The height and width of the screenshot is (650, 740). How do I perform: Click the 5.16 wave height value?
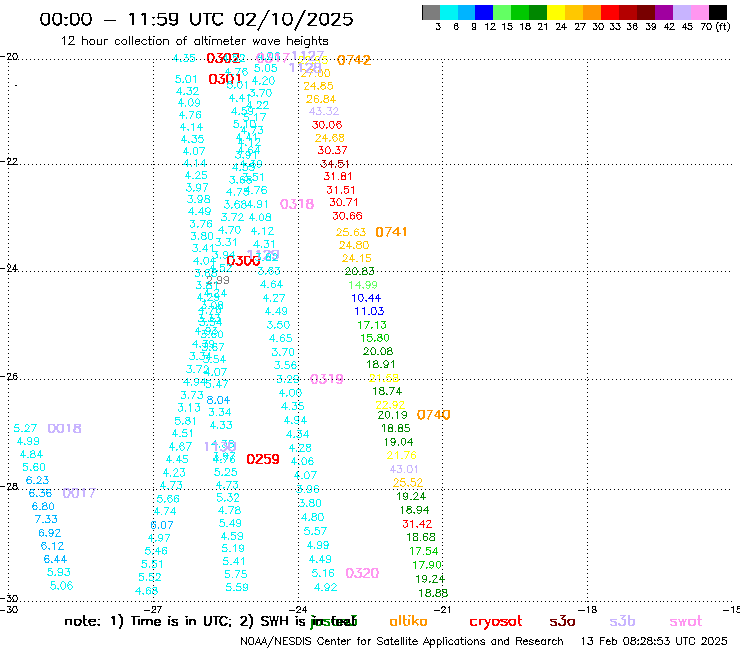tap(323, 573)
